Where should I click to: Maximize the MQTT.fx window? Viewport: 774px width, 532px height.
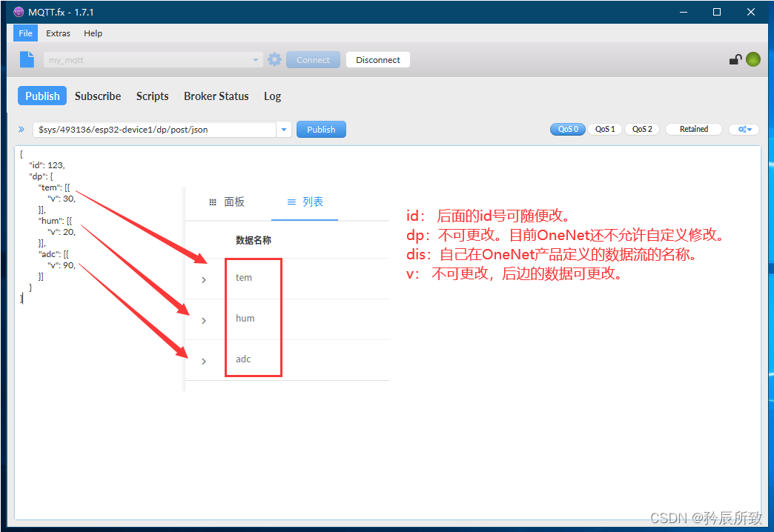pyautogui.click(x=717, y=12)
